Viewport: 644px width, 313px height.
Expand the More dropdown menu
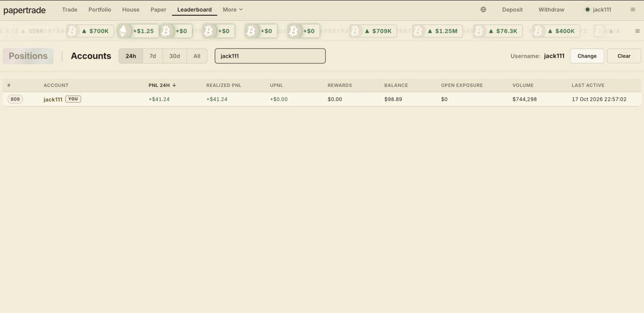coord(233,10)
